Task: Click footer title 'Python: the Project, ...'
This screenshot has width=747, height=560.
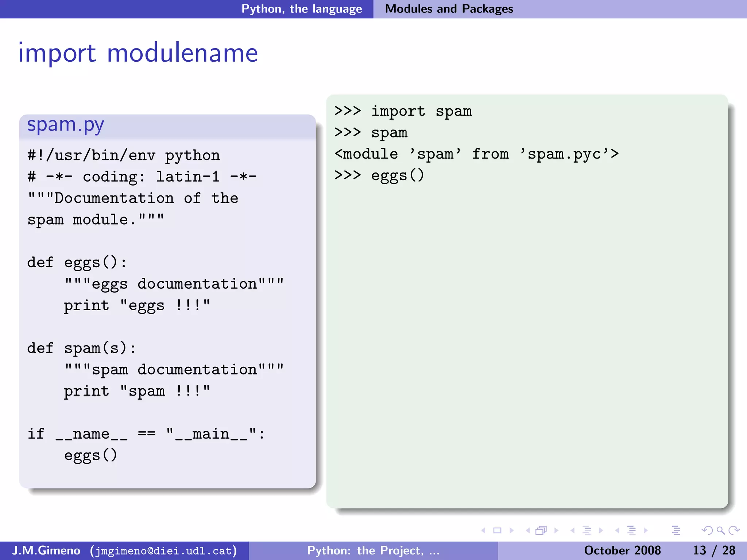Action: coord(373,551)
